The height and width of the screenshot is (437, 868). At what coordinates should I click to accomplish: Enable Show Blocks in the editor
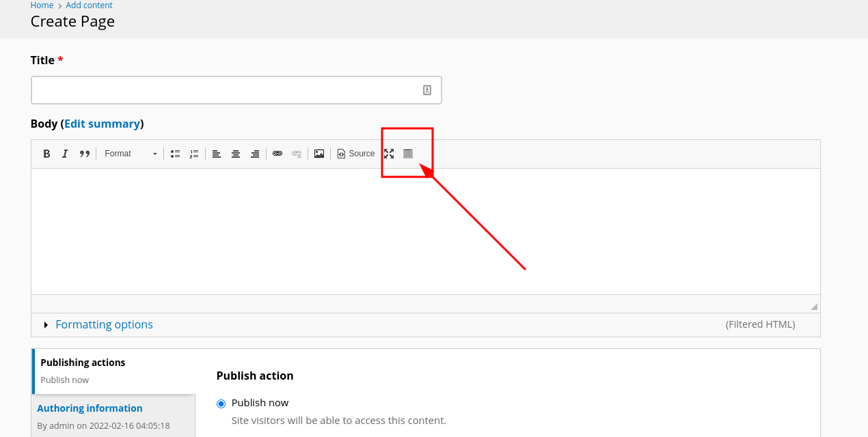point(408,154)
